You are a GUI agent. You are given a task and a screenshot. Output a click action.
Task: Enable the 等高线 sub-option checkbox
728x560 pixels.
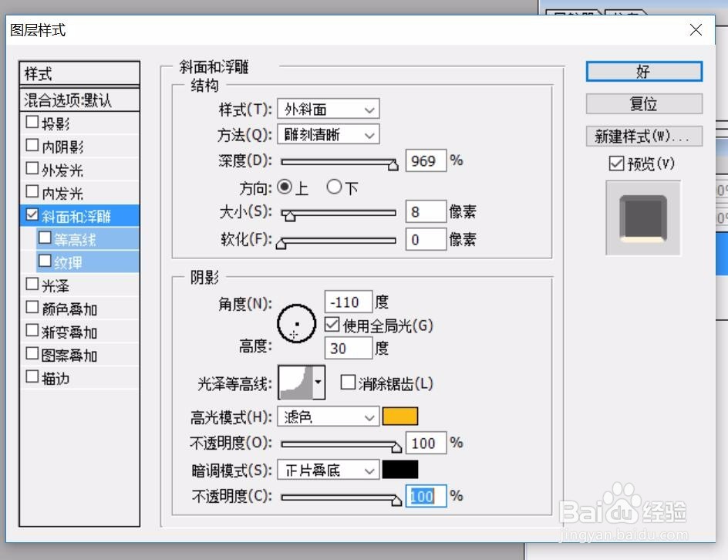tap(45, 238)
